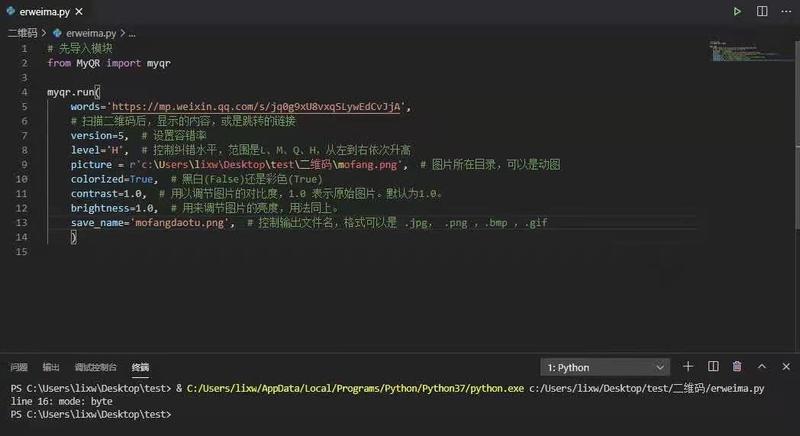Click the 'mofangdaotu.png' save_name string

[x=180, y=223]
